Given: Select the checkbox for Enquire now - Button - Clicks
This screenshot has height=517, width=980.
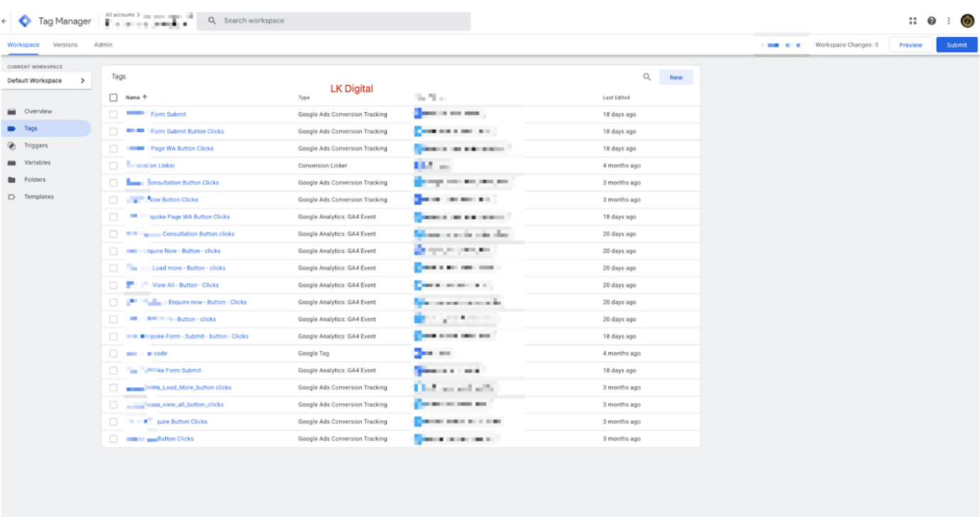Looking at the screenshot, I should click(114, 302).
